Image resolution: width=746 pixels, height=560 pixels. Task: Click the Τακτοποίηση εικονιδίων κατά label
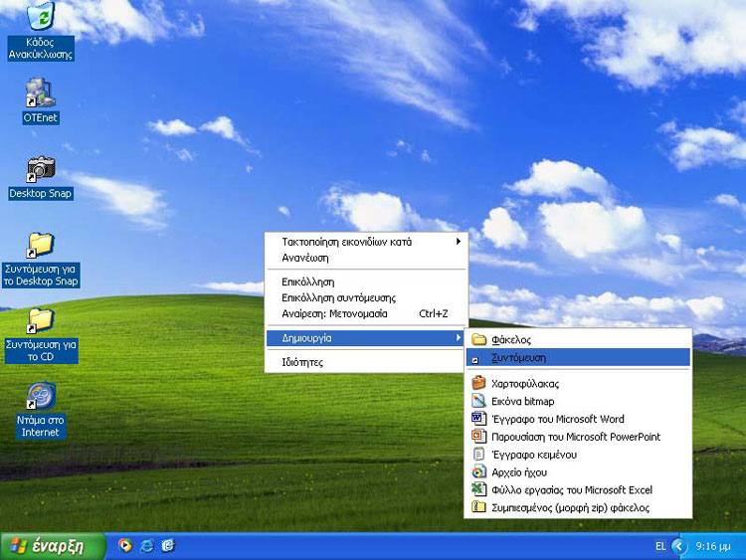click(x=346, y=242)
